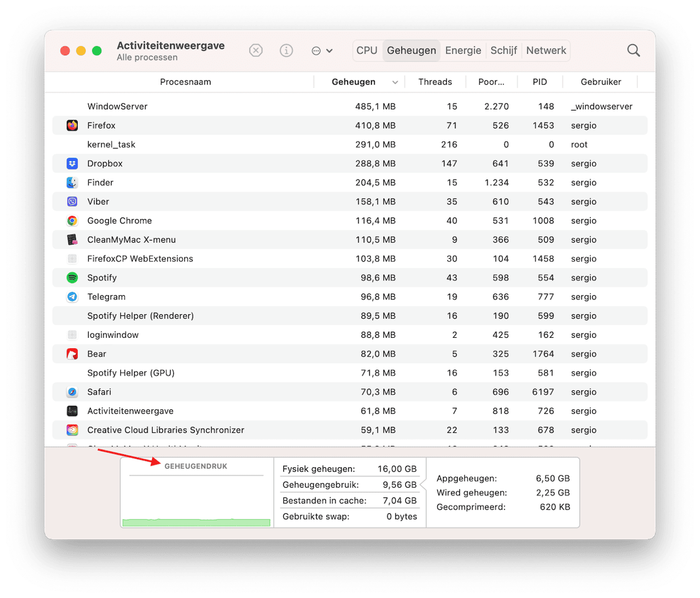This screenshot has height=598, width=700.
Task: Click the Creative Cloud Libraries Synchronizer icon
Action: coord(72,430)
